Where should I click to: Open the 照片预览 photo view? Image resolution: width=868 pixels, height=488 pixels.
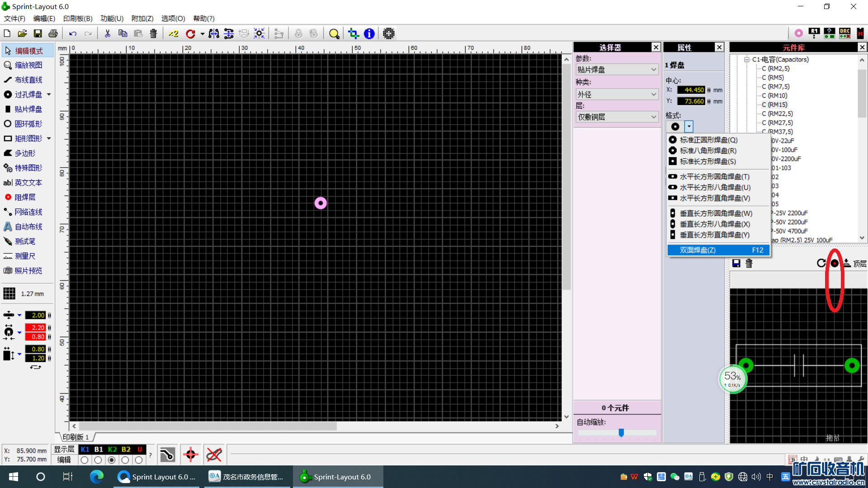[x=28, y=271]
